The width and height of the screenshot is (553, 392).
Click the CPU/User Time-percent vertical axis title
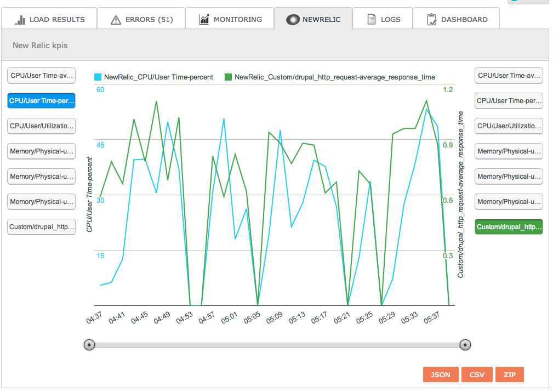pyautogui.click(x=89, y=195)
